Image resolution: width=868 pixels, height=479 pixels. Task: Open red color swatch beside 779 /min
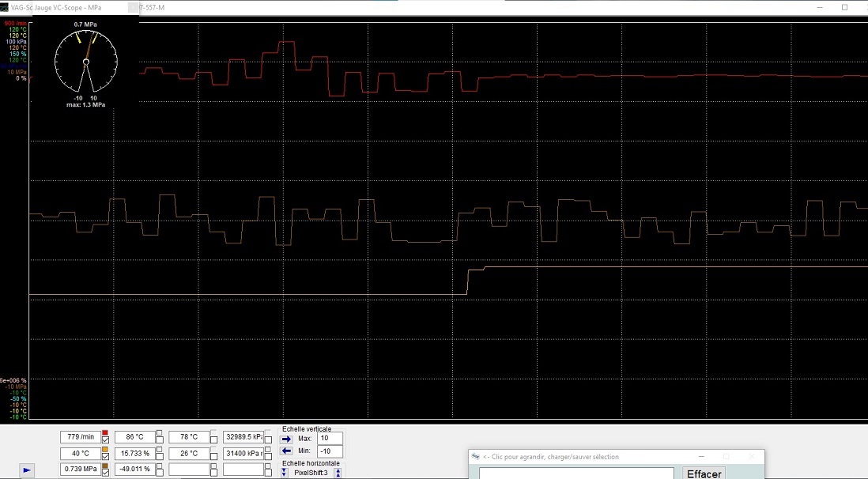click(105, 432)
